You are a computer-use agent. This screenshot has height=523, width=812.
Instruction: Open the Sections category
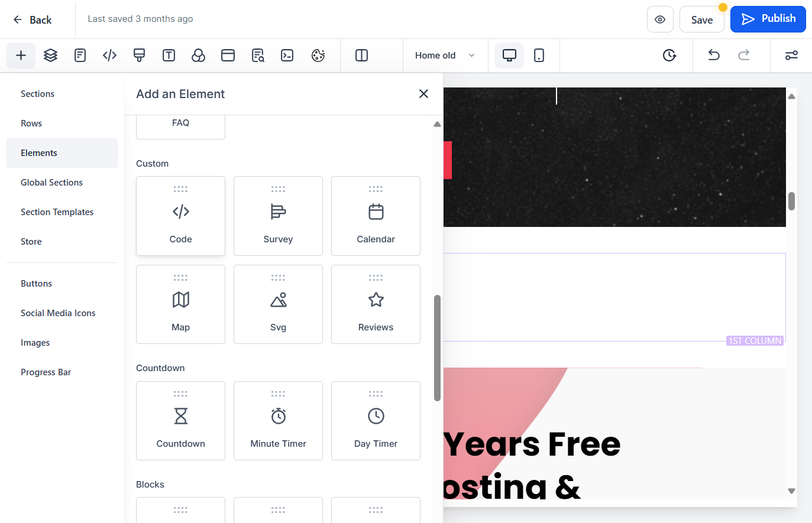click(x=62, y=94)
